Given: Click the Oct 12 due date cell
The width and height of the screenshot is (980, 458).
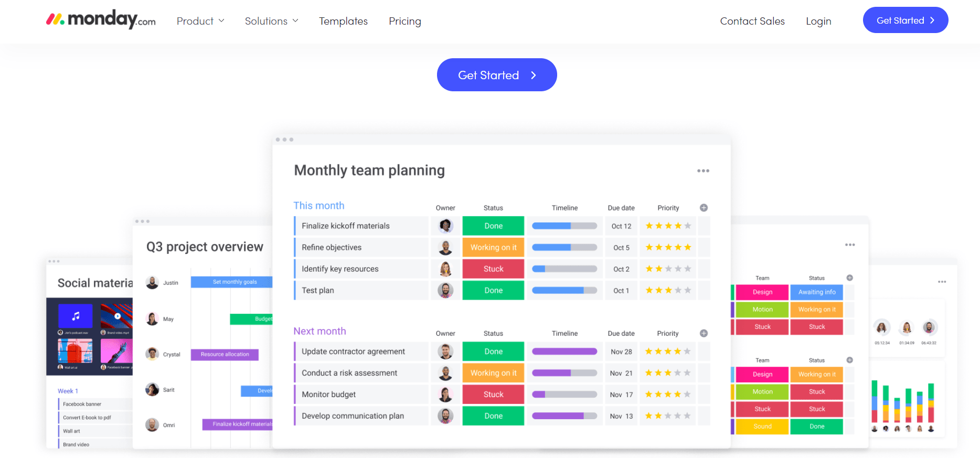Looking at the screenshot, I should [x=621, y=226].
